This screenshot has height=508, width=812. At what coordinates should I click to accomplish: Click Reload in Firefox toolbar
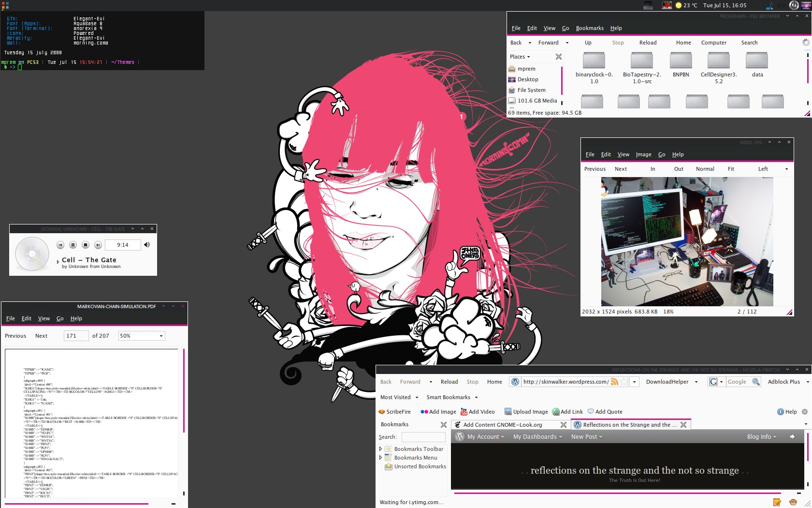449,382
